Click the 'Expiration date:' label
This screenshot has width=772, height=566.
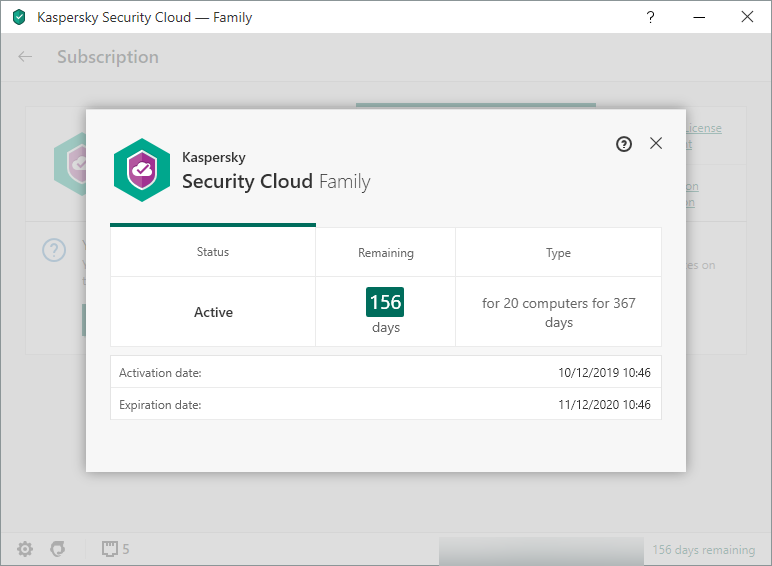160,405
